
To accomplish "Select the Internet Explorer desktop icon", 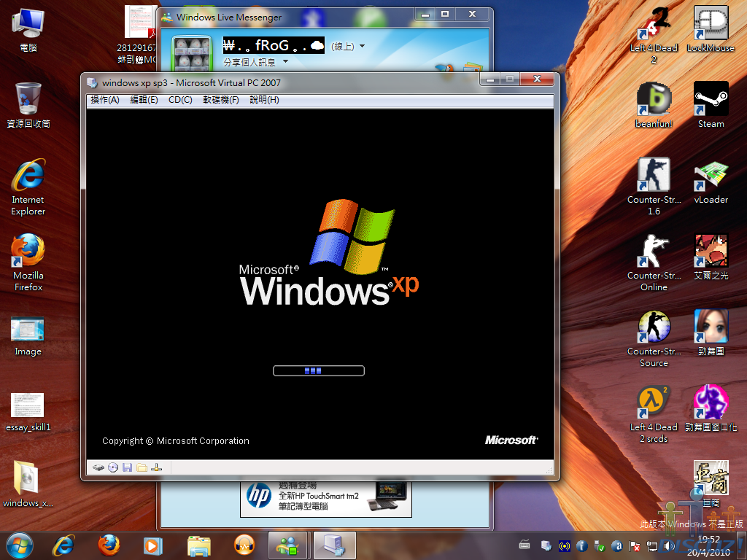I will pos(28,187).
